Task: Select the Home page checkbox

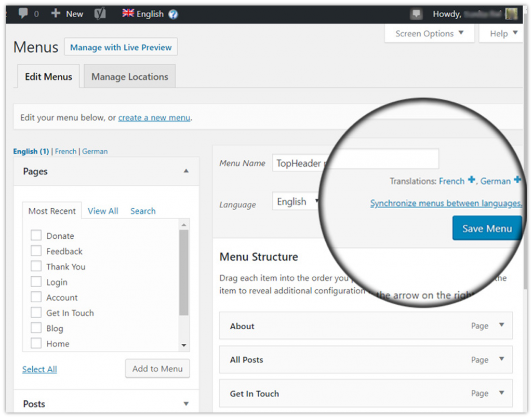Action: click(x=36, y=343)
